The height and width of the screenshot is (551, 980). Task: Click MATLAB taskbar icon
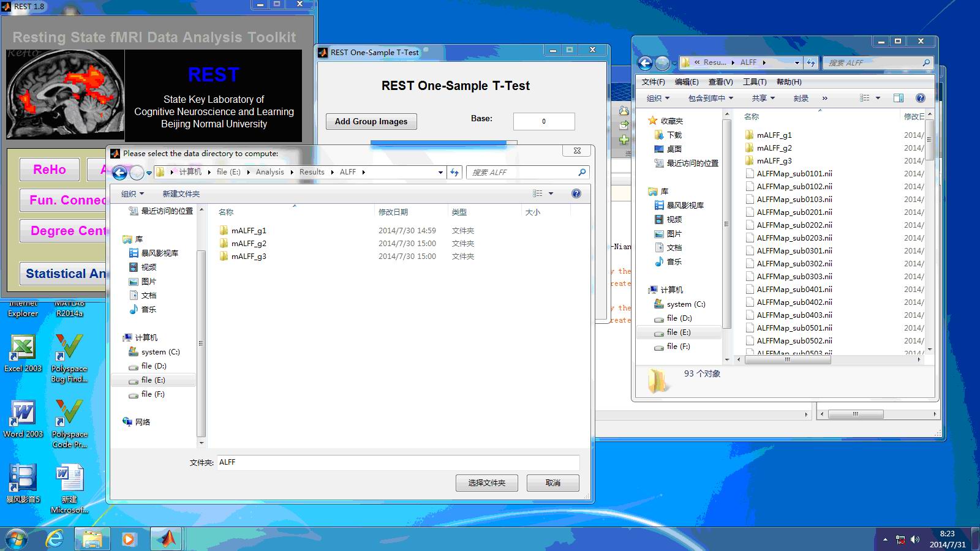[x=165, y=539]
